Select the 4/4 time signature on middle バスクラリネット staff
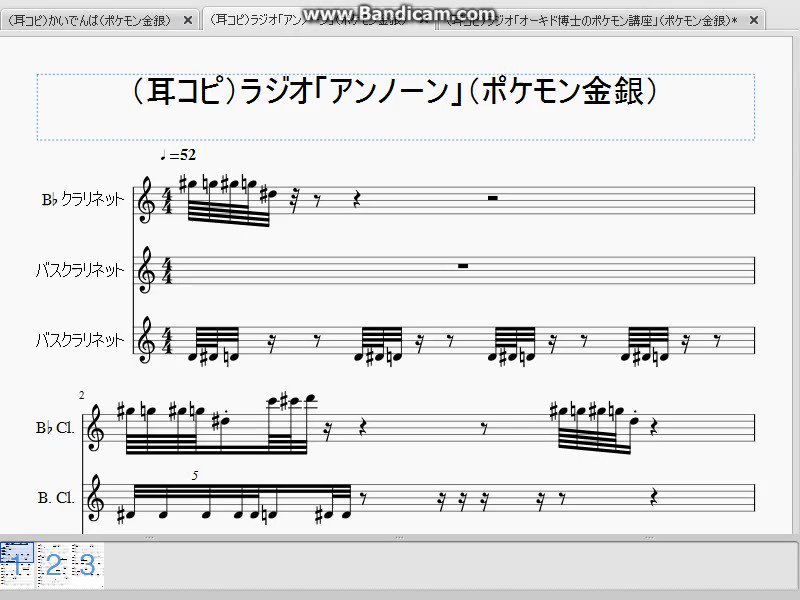The image size is (800, 600). [167, 270]
